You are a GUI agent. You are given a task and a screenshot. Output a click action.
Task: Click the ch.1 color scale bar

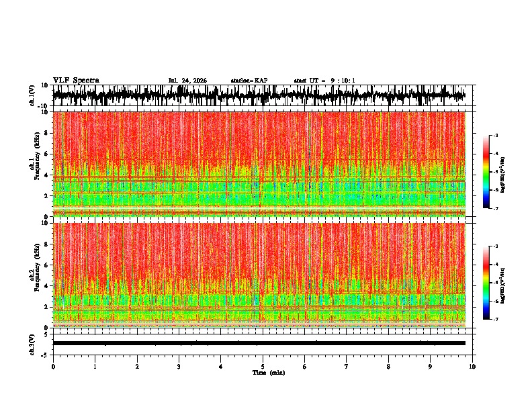pyautogui.click(x=486, y=172)
